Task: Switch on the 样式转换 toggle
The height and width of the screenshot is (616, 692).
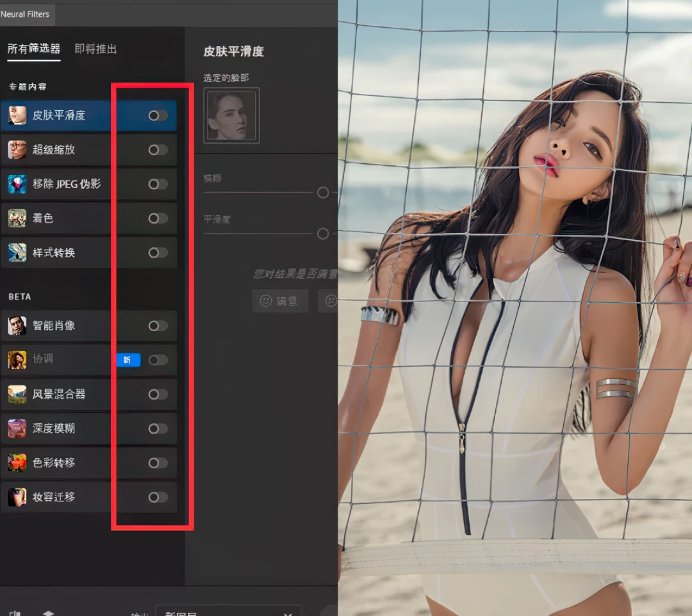Action: click(x=158, y=253)
